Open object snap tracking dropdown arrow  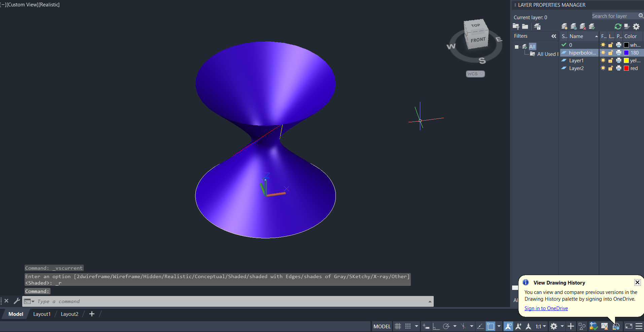tap(472, 326)
